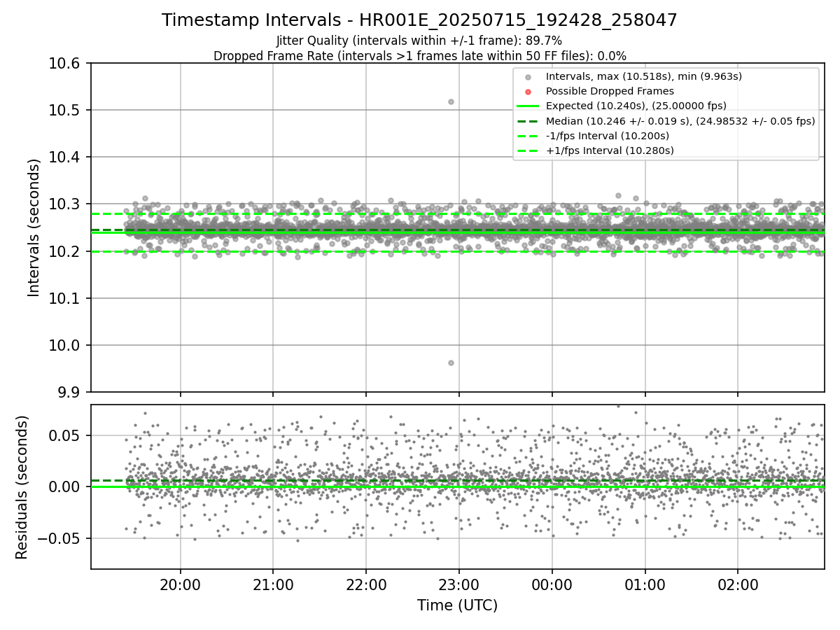
Task: Click the outlier point near 10.52 seconds
Action: coord(451,101)
